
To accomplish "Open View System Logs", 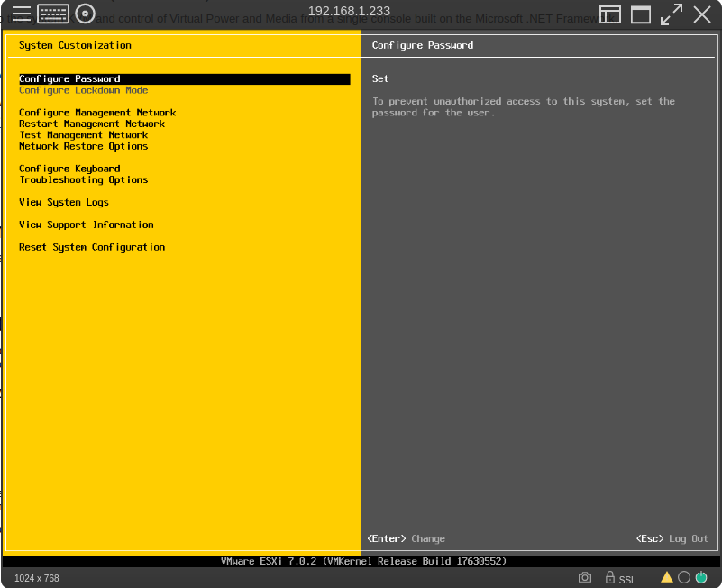I will 64,202.
